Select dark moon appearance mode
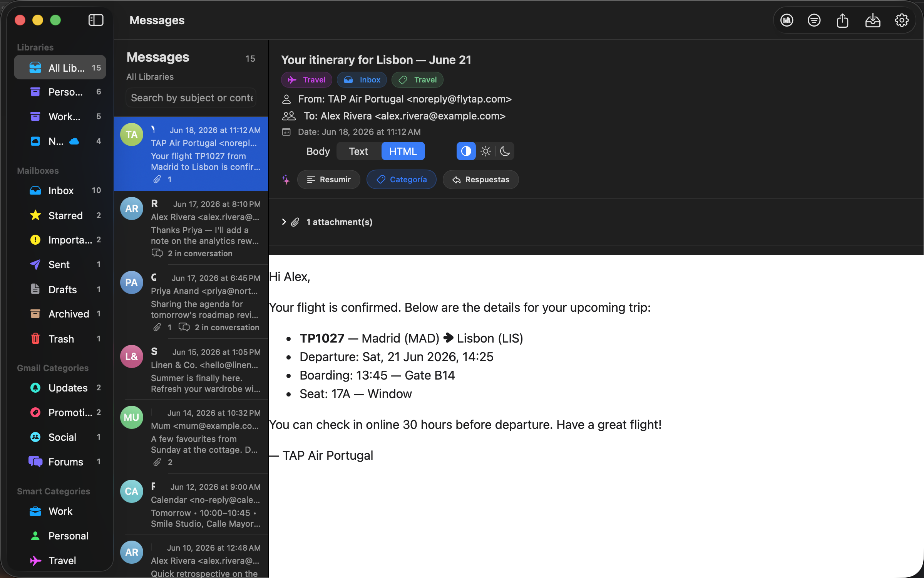 (x=505, y=151)
